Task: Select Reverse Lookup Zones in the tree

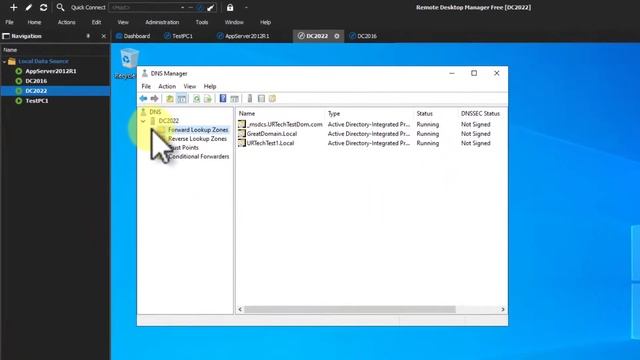Action: pos(198,138)
